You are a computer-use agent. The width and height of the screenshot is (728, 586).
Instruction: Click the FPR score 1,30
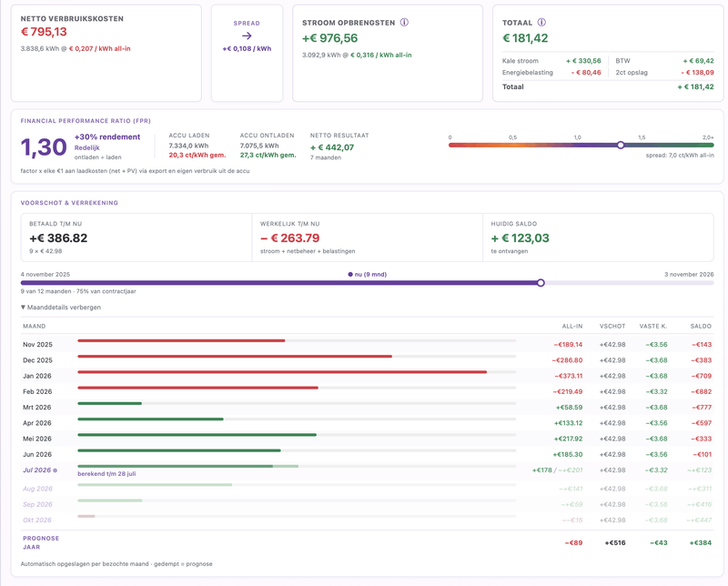coord(44,147)
